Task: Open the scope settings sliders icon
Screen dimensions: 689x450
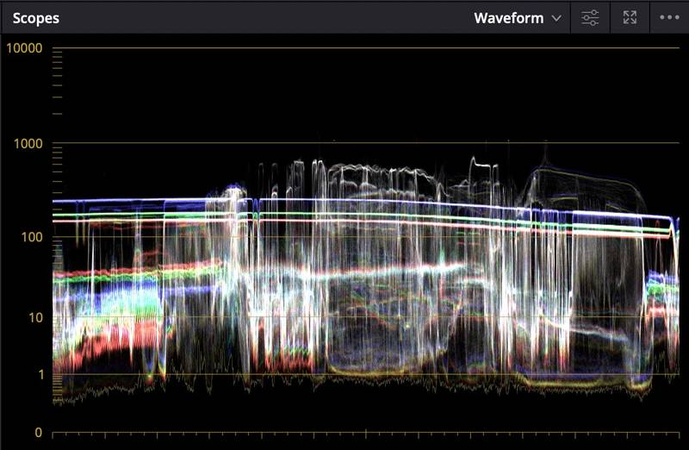Action: [x=590, y=18]
